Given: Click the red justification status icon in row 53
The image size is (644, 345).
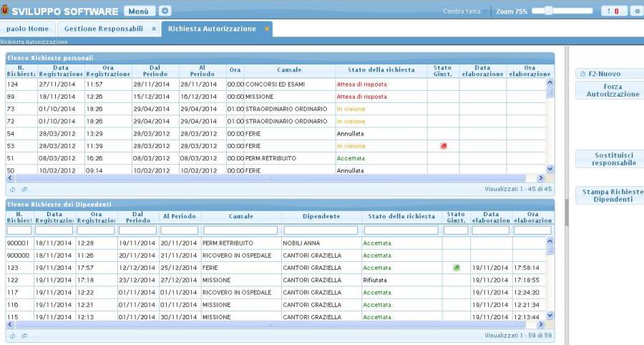Looking at the screenshot, I should point(443,145).
